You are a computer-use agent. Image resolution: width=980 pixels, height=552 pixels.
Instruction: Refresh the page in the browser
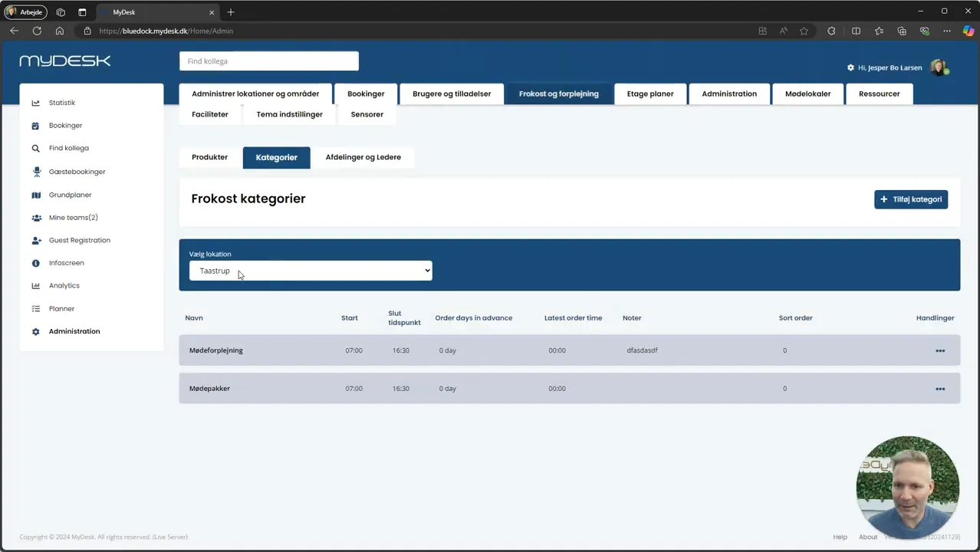[37, 31]
